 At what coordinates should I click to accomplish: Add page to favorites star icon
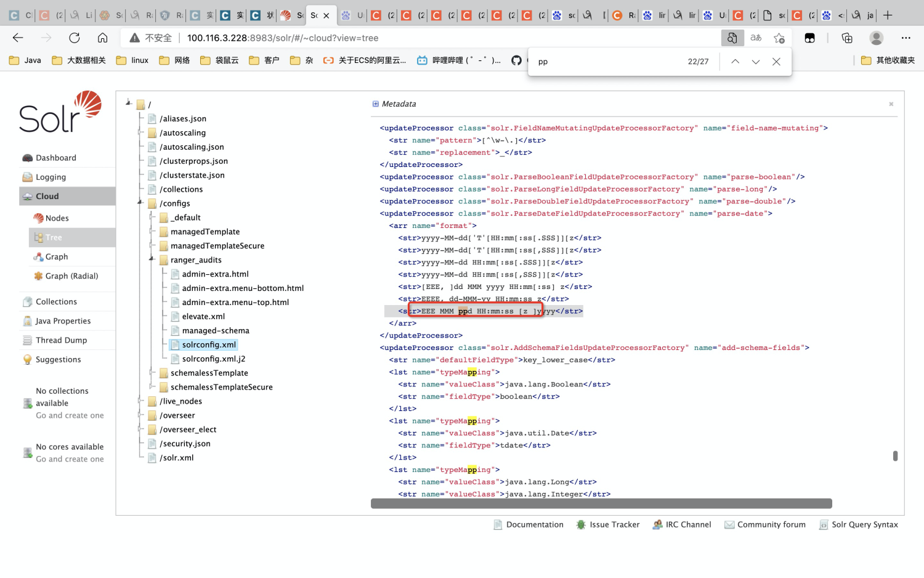(779, 38)
